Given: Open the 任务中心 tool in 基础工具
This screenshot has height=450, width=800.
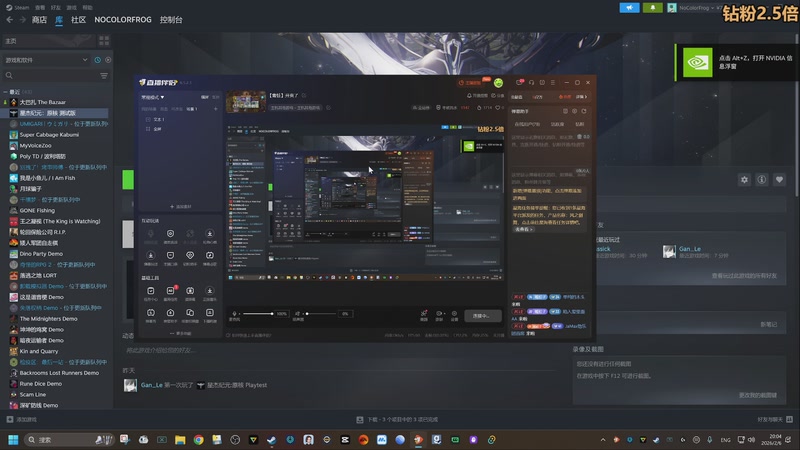Looking at the screenshot, I should click(151, 293).
